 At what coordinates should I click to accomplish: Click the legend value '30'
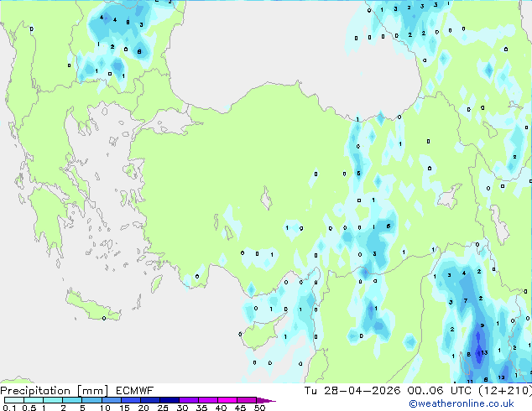tap(182, 408)
